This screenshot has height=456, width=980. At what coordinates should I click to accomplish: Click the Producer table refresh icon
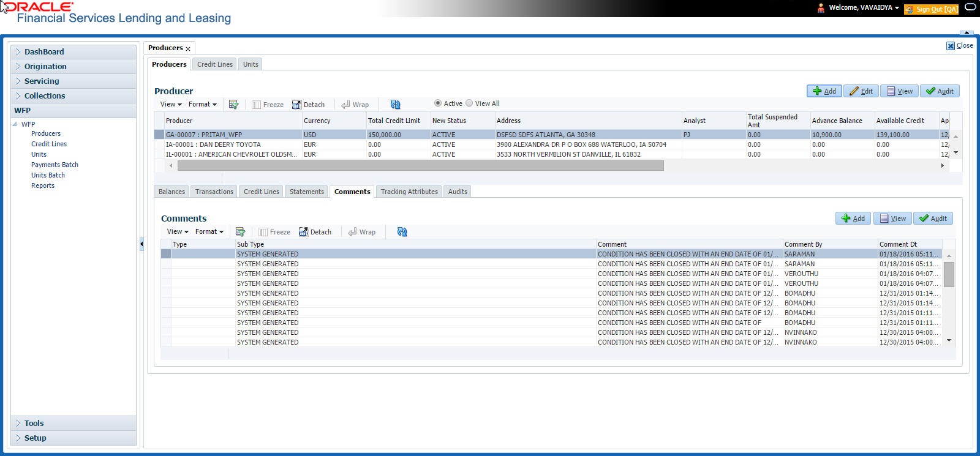[x=395, y=105]
